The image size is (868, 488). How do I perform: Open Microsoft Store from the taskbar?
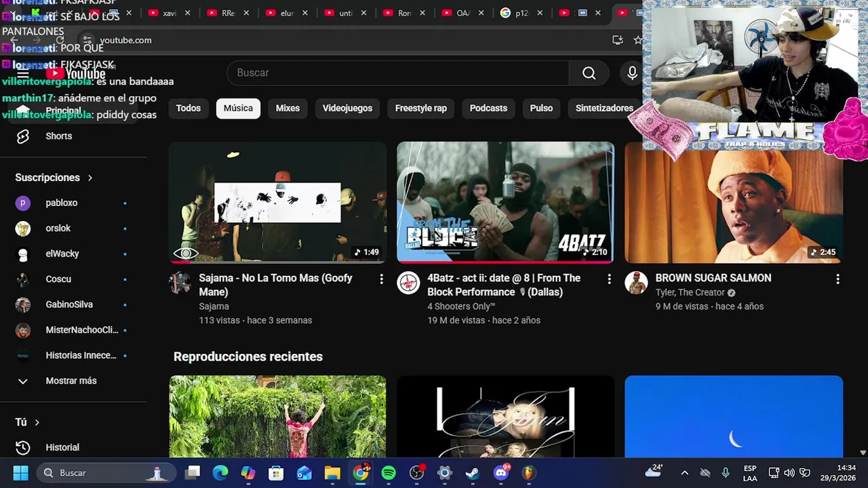click(x=276, y=472)
